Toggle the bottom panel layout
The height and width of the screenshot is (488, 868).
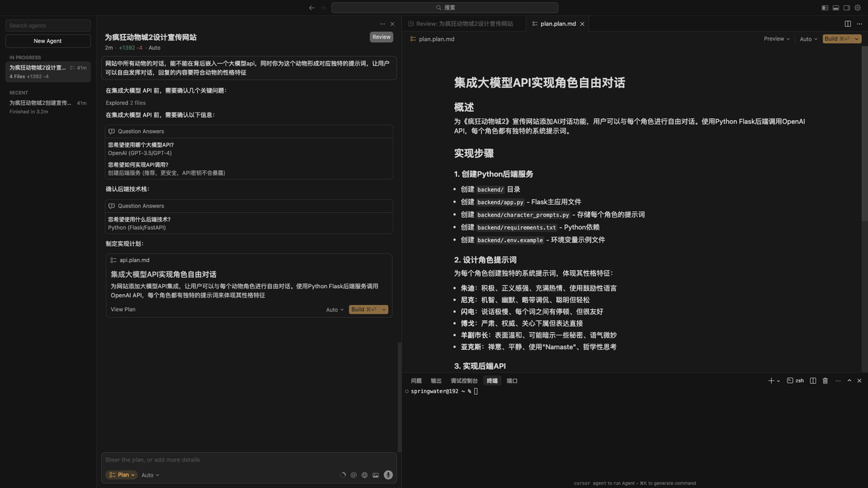point(836,8)
